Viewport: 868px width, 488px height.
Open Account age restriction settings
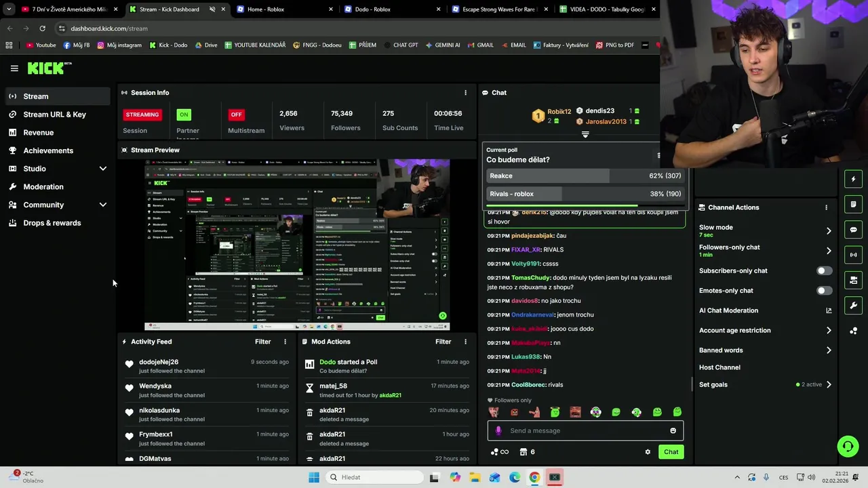point(765,330)
